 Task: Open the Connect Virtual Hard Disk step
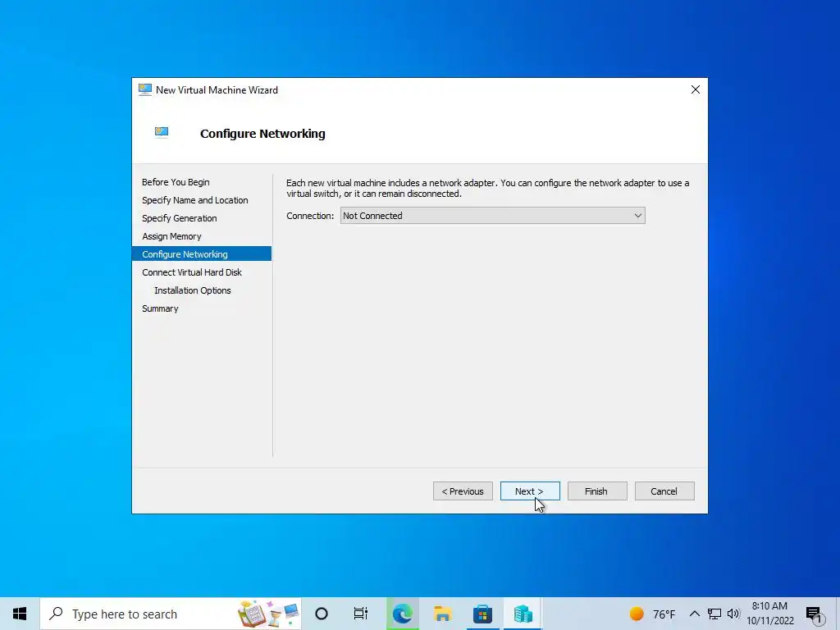click(x=192, y=272)
